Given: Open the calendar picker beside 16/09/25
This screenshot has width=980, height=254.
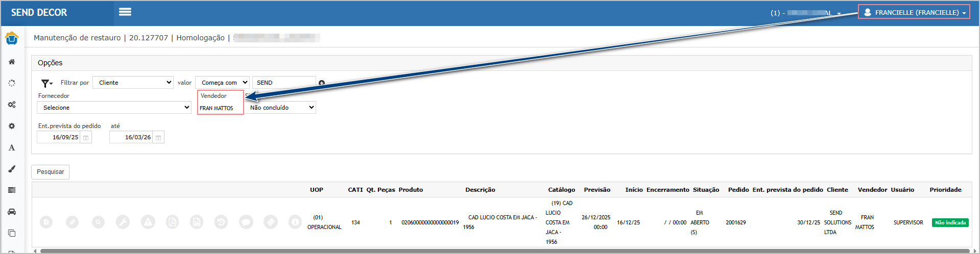Looking at the screenshot, I should point(86,138).
